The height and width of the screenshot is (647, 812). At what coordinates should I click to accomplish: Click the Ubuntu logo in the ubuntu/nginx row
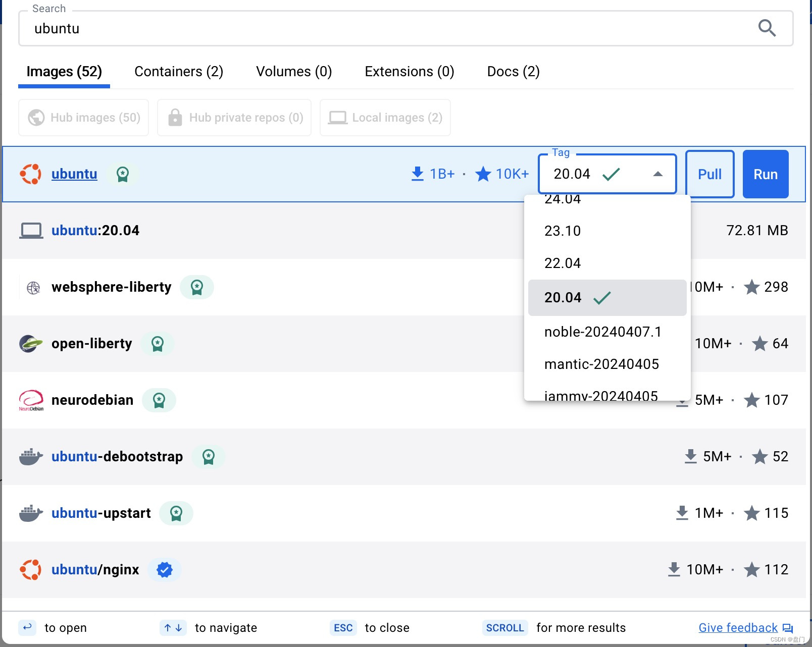[x=31, y=570]
